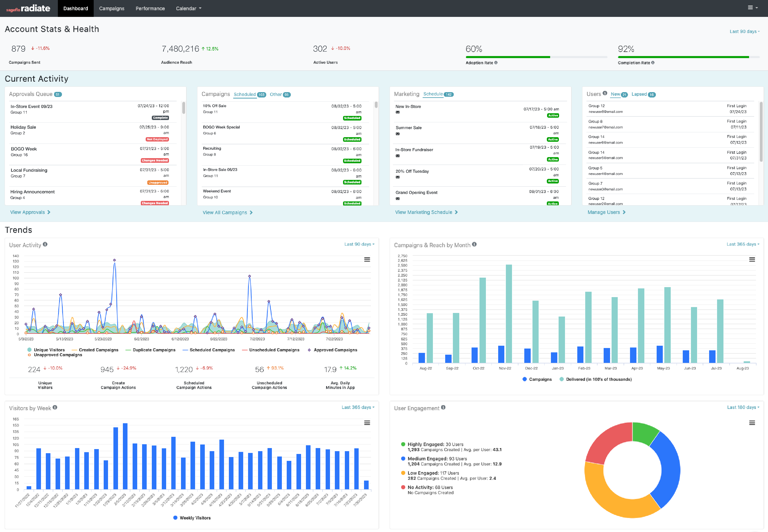The image size is (768, 532).
Task: Click the info icon beside Adoption Rate
Action: [496, 63]
